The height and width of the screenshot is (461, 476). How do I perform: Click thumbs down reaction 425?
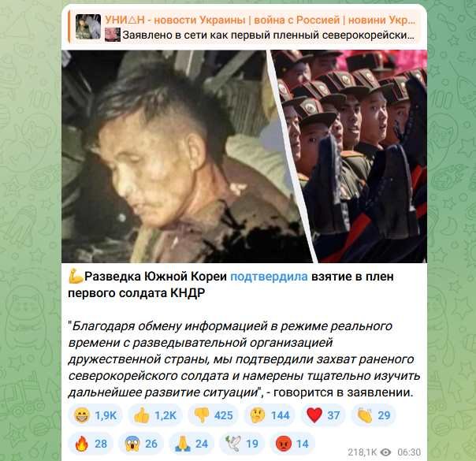point(213,415)
